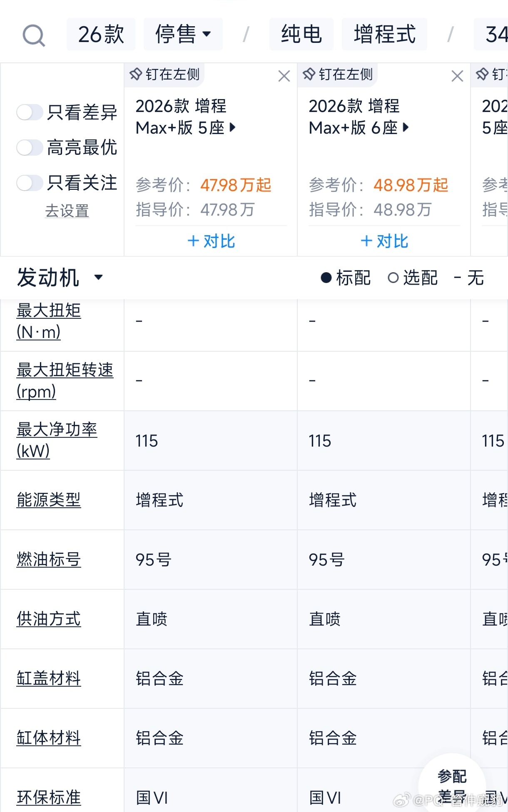Expand the 发动机 section selector
Viewport: 508px width, 812px height.
[60, 278]
